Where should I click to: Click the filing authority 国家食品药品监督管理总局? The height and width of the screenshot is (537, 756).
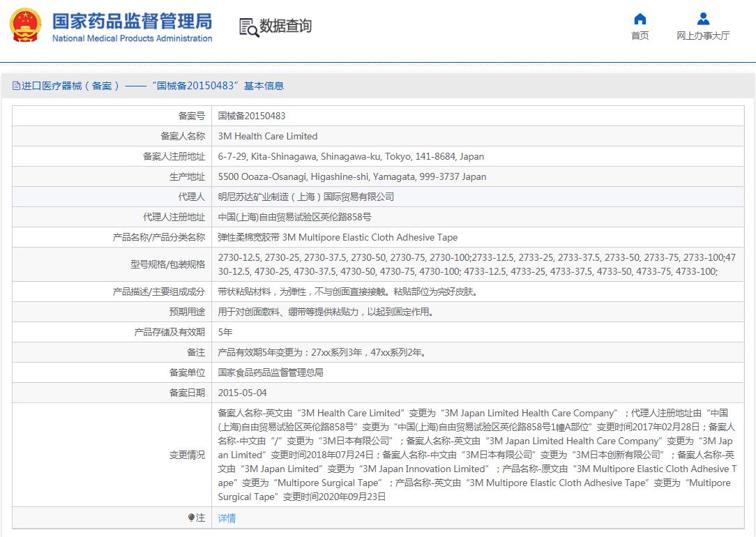pos(271,372)
